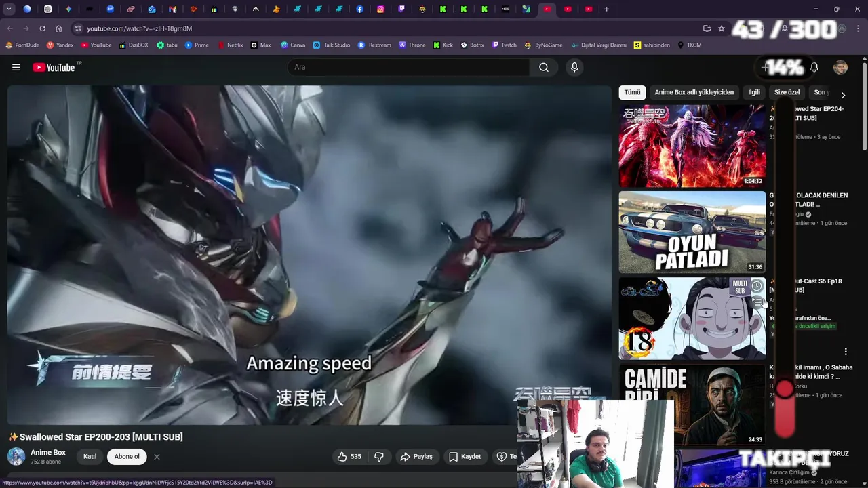The width and height of the screenshot is (868, 488).
Task: Switch to the Twitch browser tab
Action: click(401, 9)
